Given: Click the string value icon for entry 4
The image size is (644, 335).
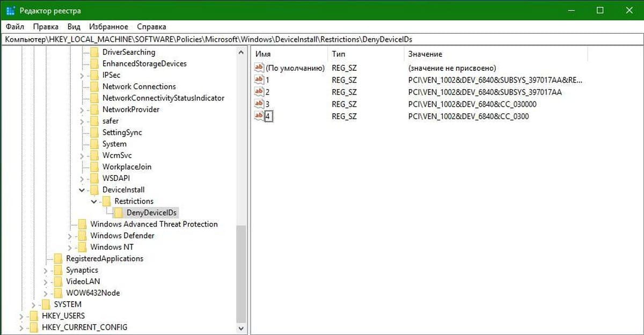Looking at the screenshot, I should point(259,116).
